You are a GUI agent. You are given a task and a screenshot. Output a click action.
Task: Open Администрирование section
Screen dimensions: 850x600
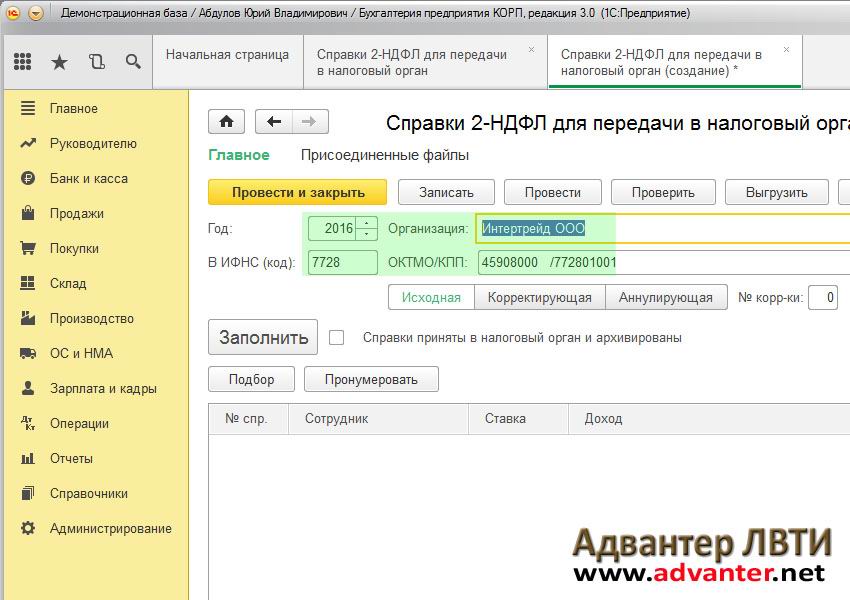pyautogui.click(x=111, y=528)
